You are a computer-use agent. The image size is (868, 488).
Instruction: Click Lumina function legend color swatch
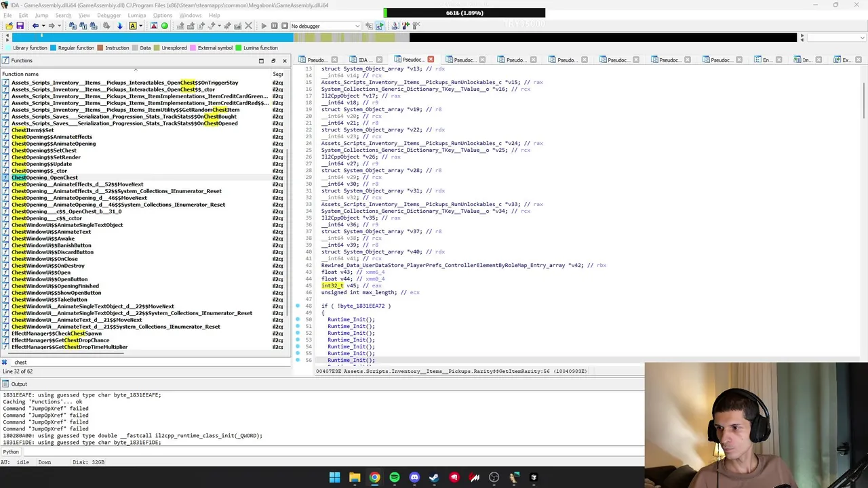tap(239, 48)
